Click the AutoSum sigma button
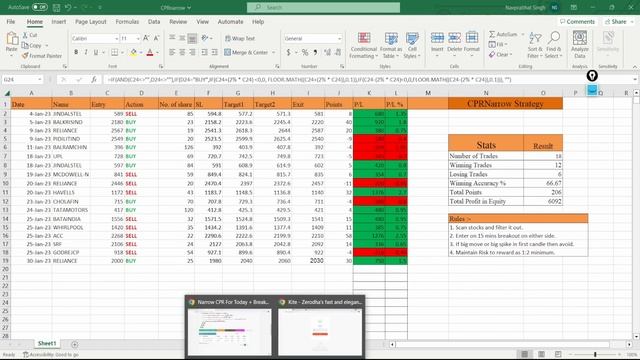Screen dimensions: 640x360 pyautogui.click(x=503, y=34)
